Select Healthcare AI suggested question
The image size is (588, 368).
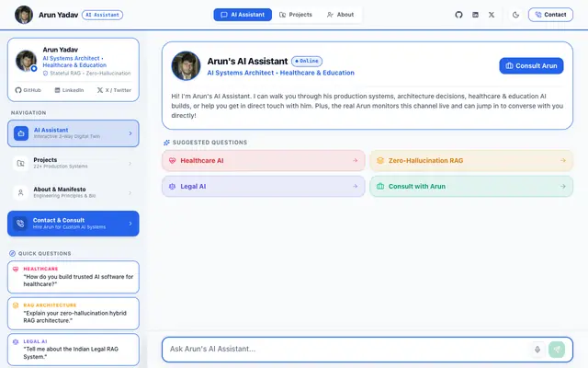(x=264, y=160)
